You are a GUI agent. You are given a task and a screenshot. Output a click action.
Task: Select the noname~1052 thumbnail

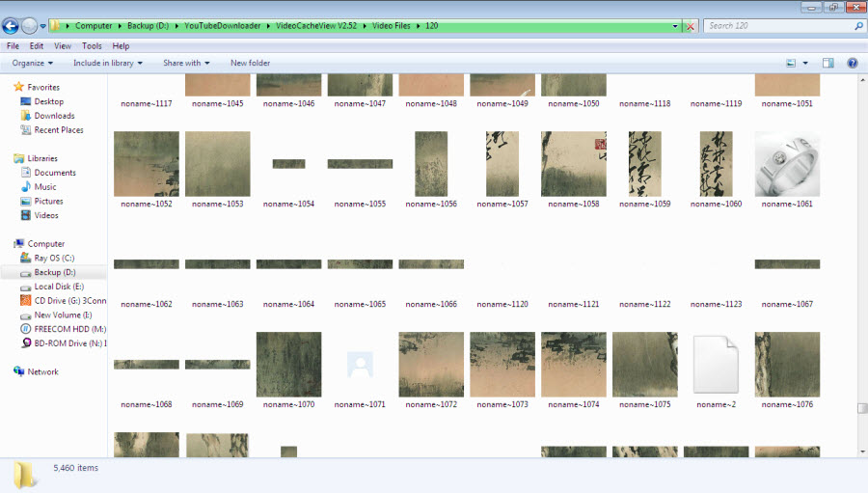click(x=147, y=164)
